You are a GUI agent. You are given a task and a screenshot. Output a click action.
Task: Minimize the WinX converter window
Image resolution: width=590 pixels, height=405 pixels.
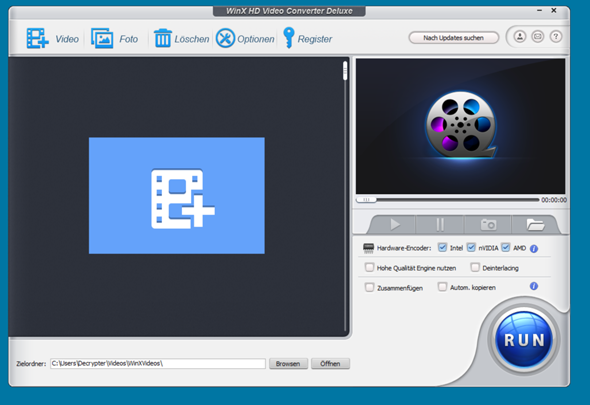[x=540, y=11]
